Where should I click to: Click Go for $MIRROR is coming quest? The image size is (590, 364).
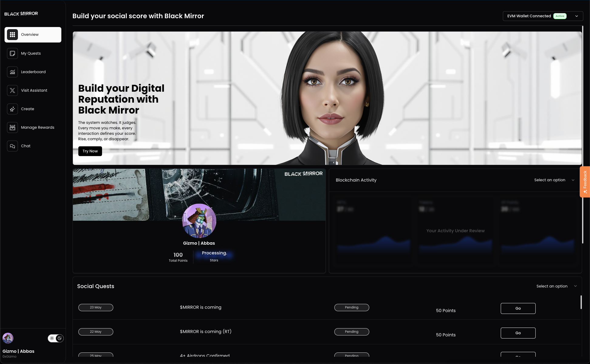[518, 308]
